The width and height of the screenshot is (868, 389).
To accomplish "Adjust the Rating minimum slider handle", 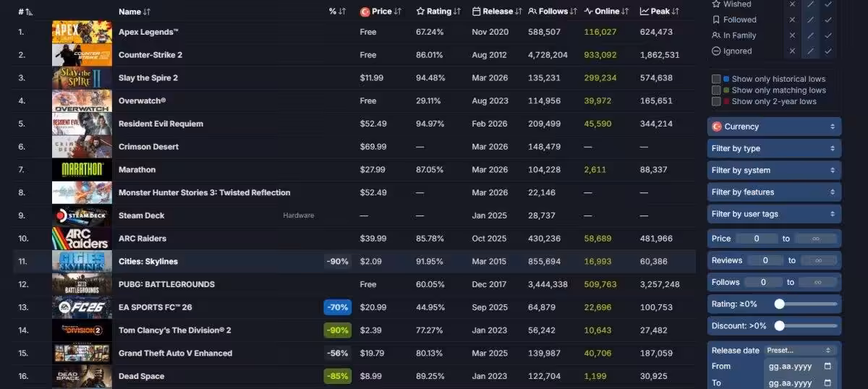I will pos(780,304).
